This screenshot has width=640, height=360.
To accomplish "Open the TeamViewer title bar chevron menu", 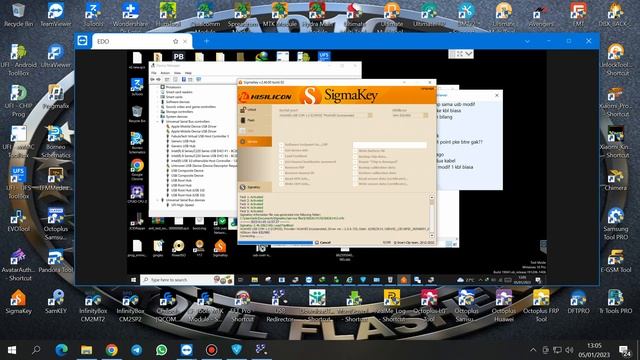I will 527,41.
